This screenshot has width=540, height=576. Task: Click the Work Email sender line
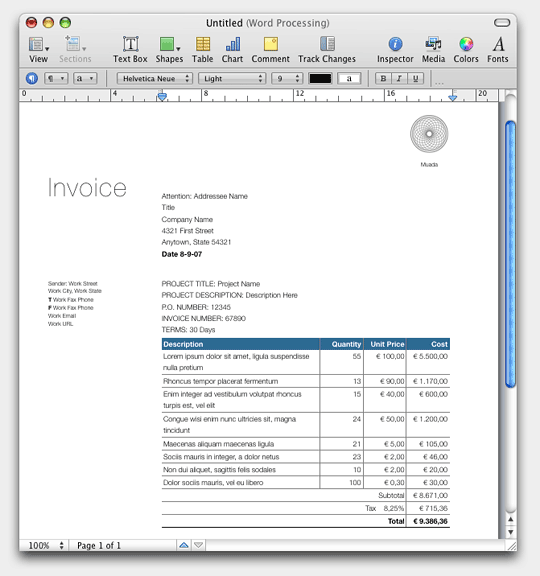(x=62, y=316)
